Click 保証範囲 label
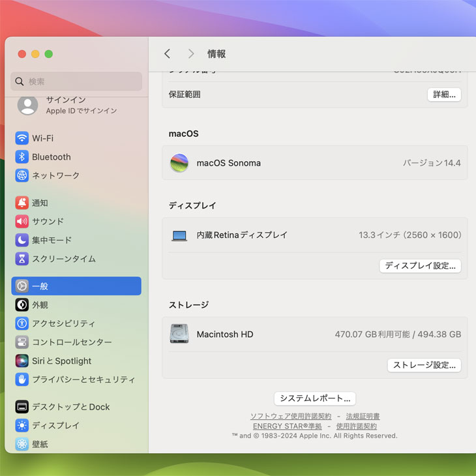Image resolution: width=476 pixels, height=476 pixels. (x=185, y=95)
